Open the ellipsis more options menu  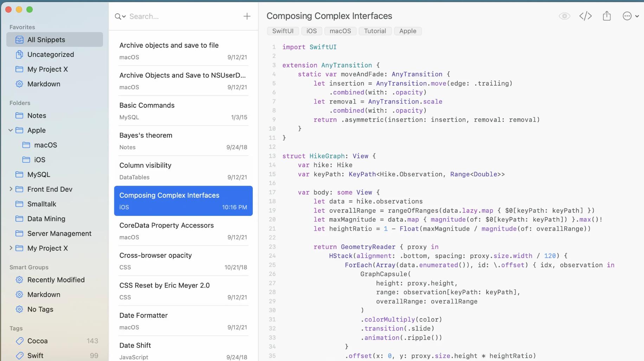click(x=630, y=16)
